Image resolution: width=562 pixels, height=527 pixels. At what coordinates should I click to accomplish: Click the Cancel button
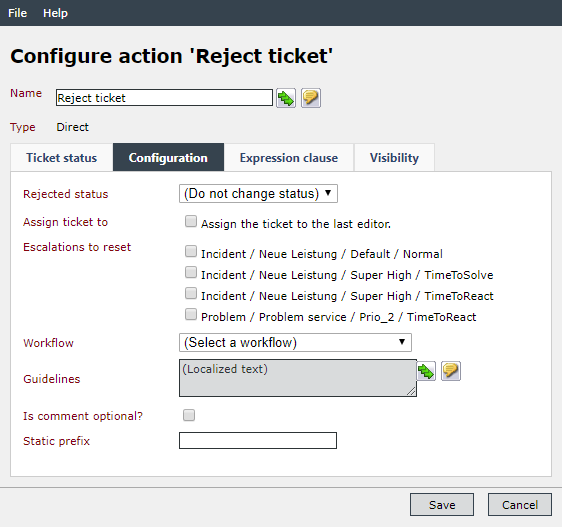[x=520, y=505]
